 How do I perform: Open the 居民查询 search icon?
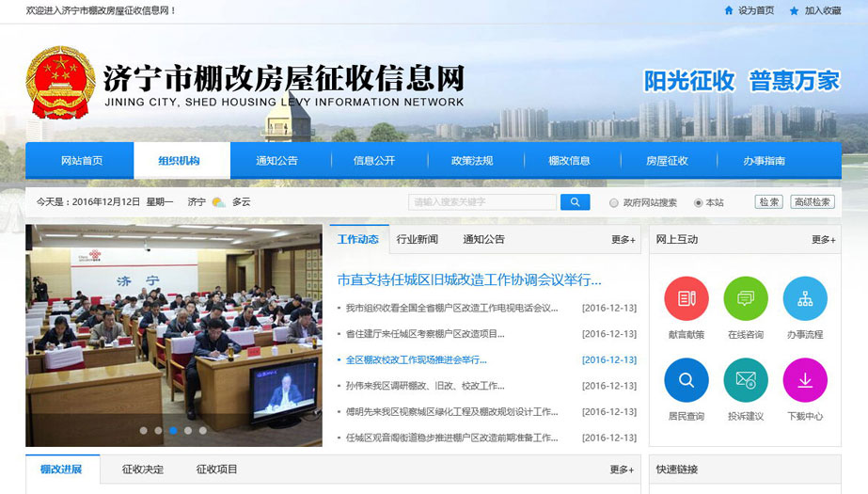pos(687,380)
